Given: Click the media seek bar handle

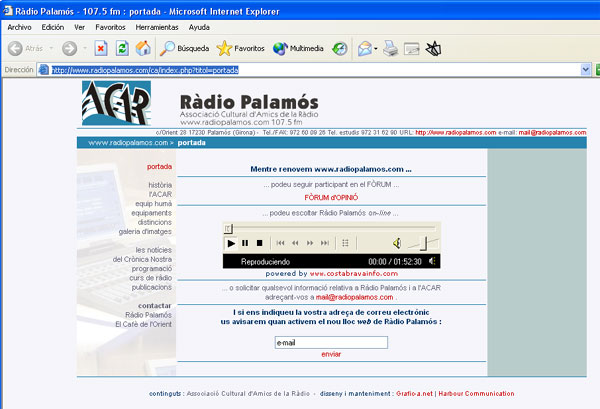Looking at the screenshot, I should point(228,229).
